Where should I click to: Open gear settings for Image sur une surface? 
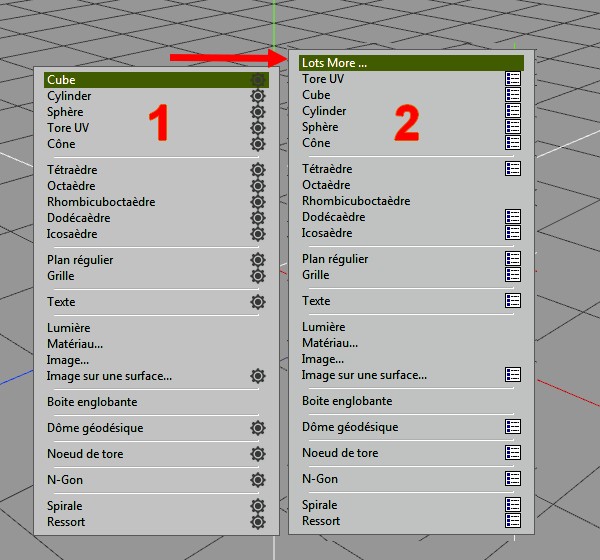tap(258, 376)
